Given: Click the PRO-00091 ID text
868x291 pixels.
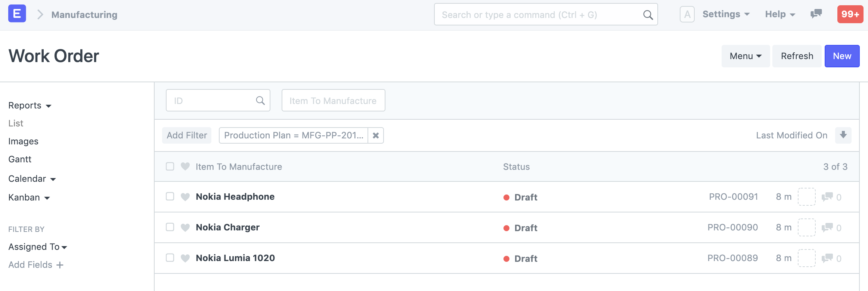Looking at the screenshot, I should pyautogui.click(x=734, y=197).
